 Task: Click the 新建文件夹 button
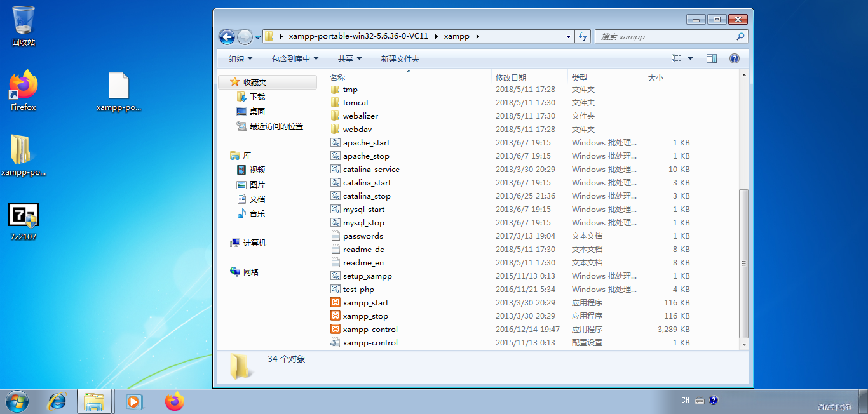(400, 58)
